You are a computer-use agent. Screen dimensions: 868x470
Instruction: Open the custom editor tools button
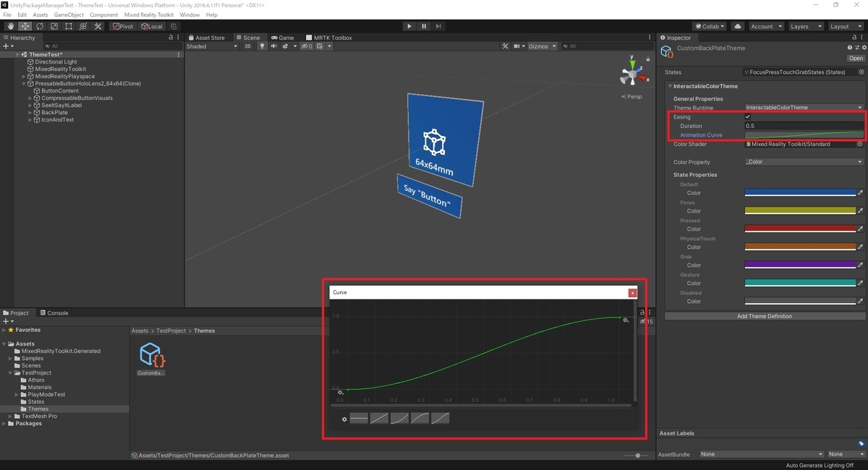(x=98, y=26)
